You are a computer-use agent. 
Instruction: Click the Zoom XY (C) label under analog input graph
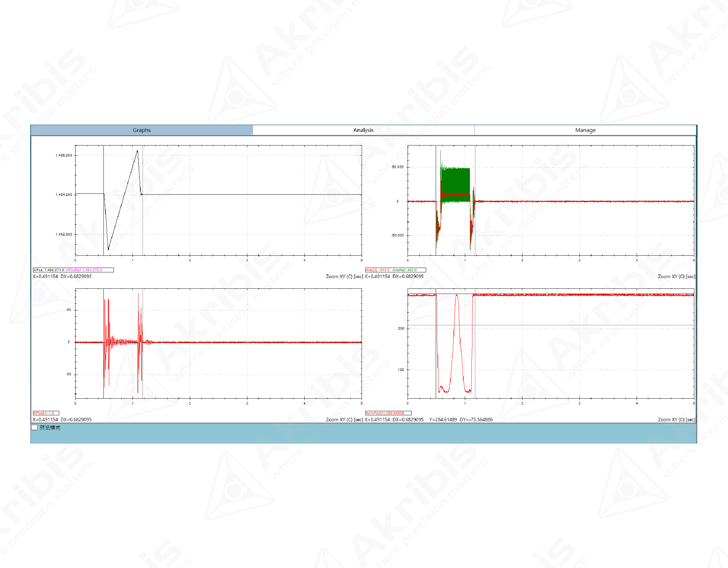[676, 420]
